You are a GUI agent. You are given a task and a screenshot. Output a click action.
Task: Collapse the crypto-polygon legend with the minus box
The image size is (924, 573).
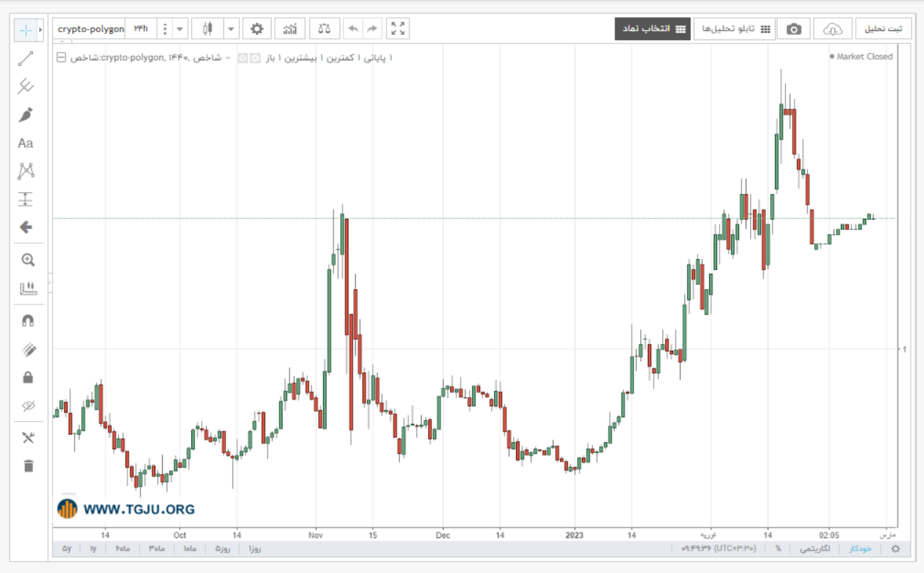[x=61, y=57]
